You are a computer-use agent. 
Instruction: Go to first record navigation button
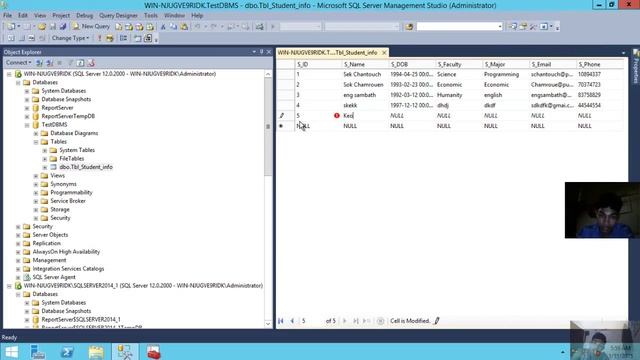(281, 321)
